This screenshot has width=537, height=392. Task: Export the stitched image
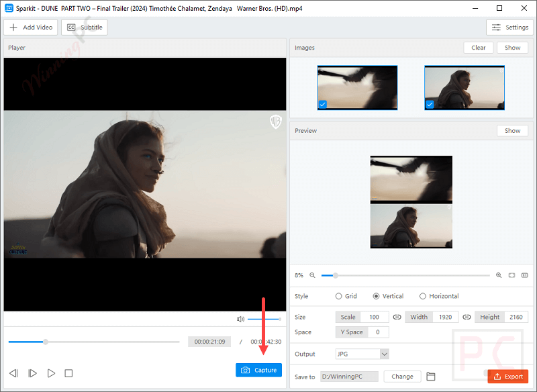pyautogui.click(x=508, y=377)
